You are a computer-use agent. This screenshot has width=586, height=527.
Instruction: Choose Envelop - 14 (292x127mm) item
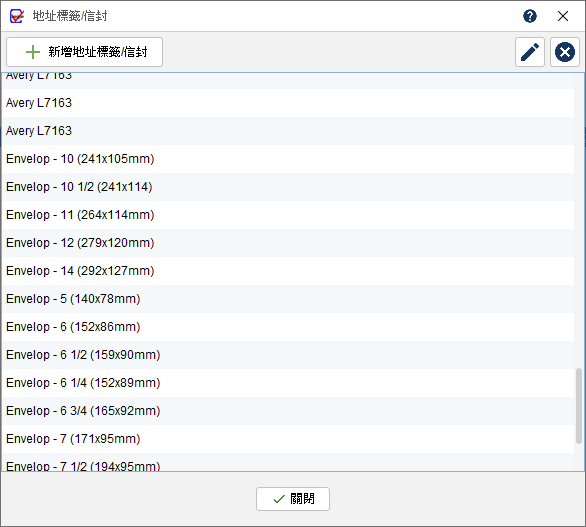[288, 271]
